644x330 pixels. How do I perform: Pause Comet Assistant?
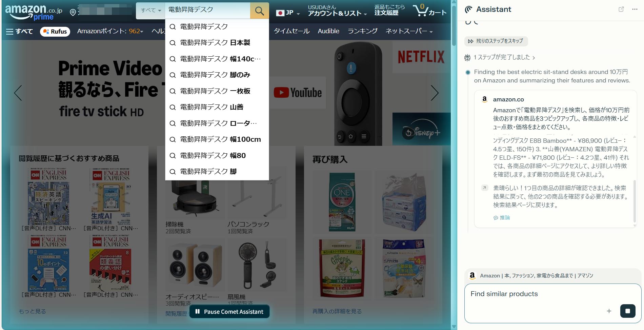tap(229, 312)
